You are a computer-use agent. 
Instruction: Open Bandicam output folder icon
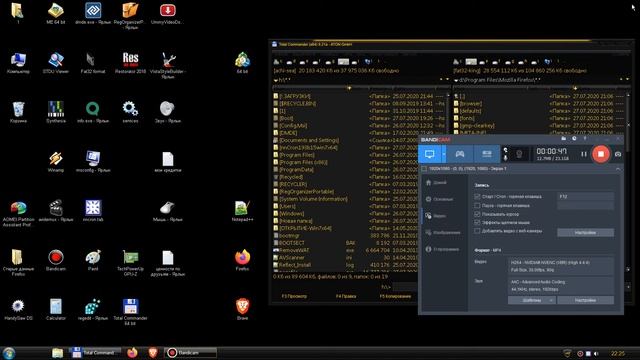pos(564,139)
